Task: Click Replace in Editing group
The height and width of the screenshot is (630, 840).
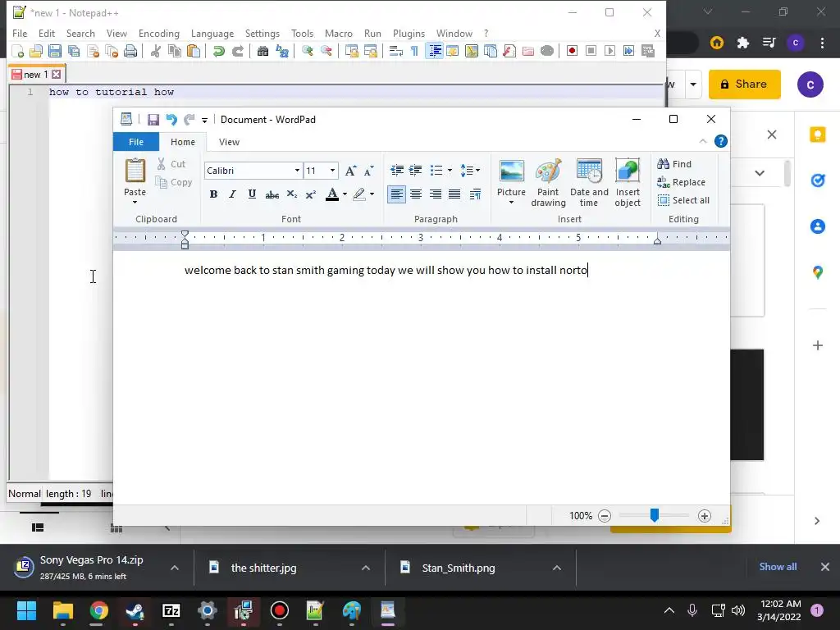Action: pos(682,182)
